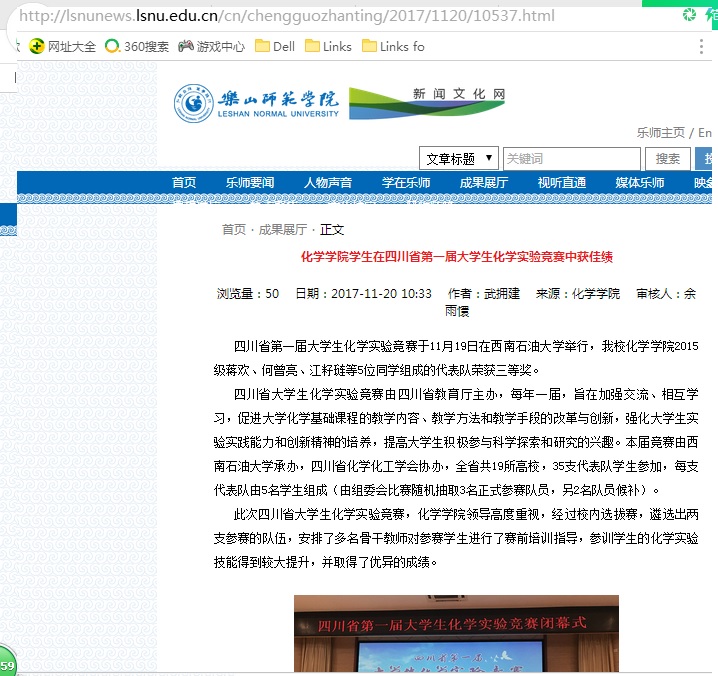Open the 乐师要闻 navigation menu

click(249, 182)
